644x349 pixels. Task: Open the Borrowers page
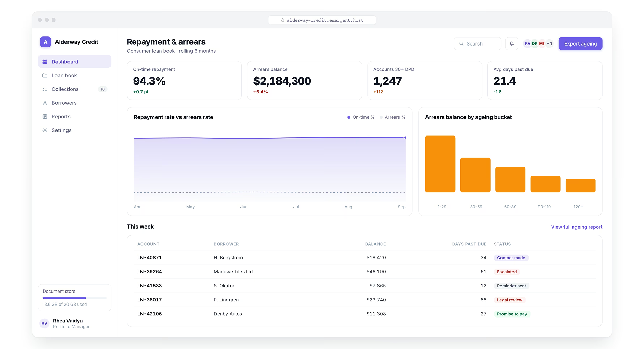coord(75,103)
